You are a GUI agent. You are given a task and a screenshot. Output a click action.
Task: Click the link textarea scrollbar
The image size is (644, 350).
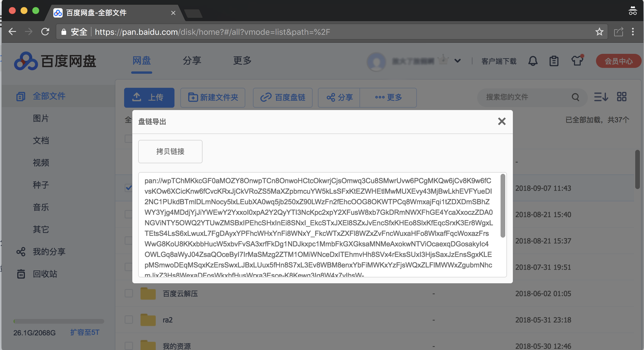pyautogui.click(x=503, y=205)
